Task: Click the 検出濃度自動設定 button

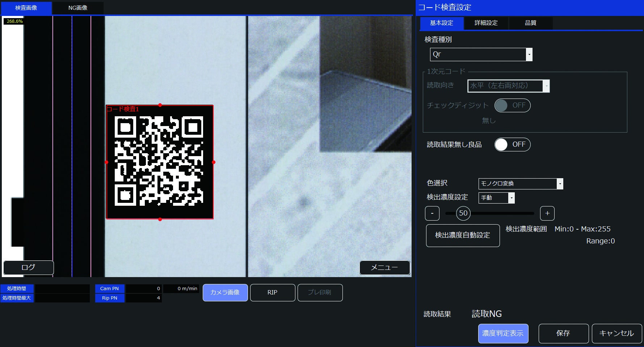Action: pos(463,235)
